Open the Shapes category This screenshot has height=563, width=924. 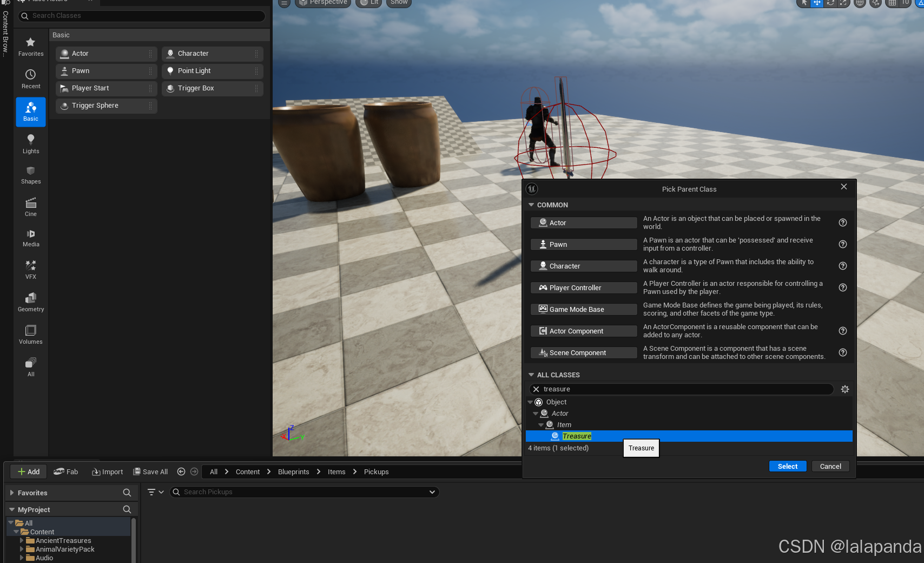point(31,175)
